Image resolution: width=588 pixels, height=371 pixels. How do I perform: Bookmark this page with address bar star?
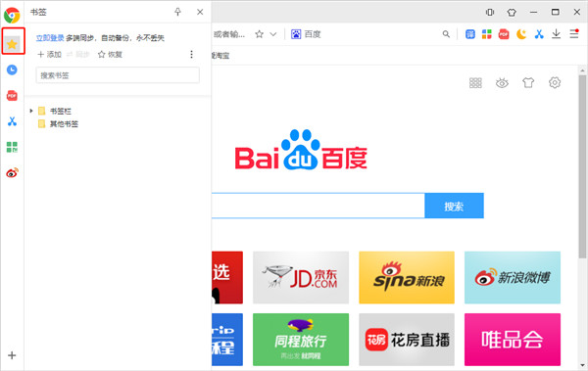tap(259, 34)
